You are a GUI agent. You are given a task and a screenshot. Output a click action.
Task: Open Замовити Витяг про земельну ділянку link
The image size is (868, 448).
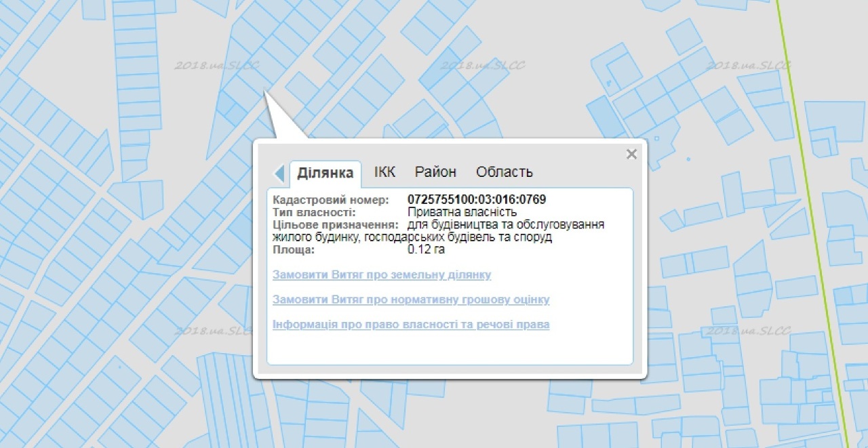(382, 275)
